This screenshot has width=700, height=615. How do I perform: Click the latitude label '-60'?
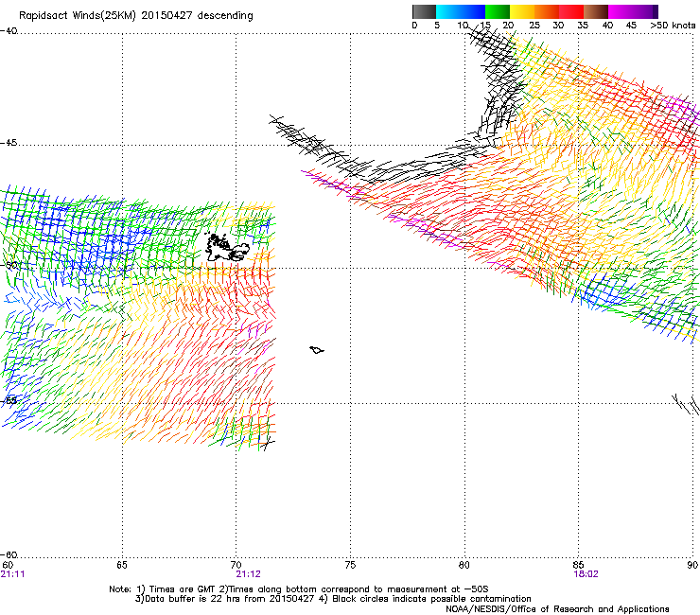coord(9,555)
